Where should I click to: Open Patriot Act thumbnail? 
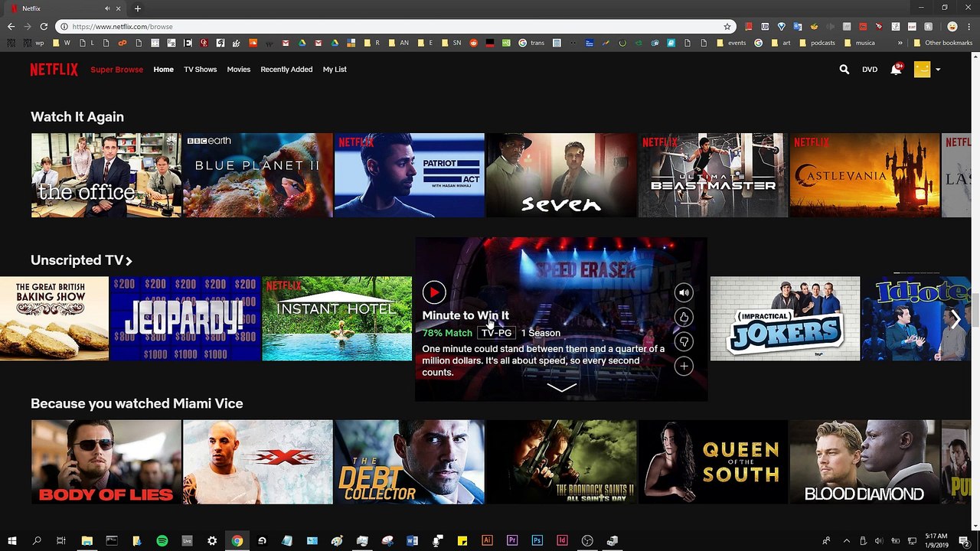(409, 175)
